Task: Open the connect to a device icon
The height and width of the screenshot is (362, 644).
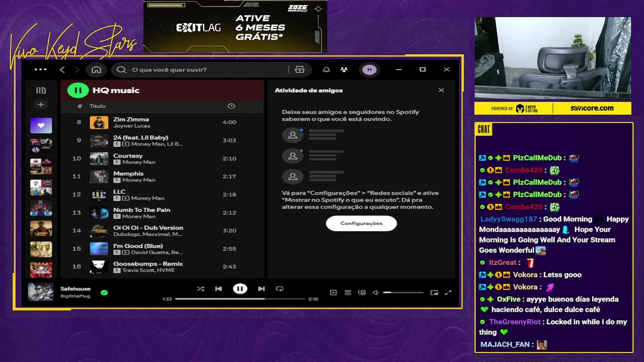Action: [x=361, y=293]
